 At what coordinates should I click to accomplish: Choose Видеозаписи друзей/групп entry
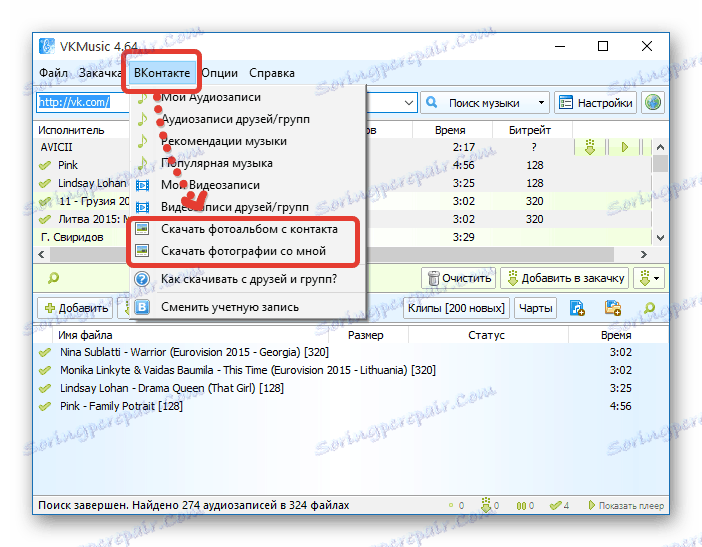pos(248,207)
